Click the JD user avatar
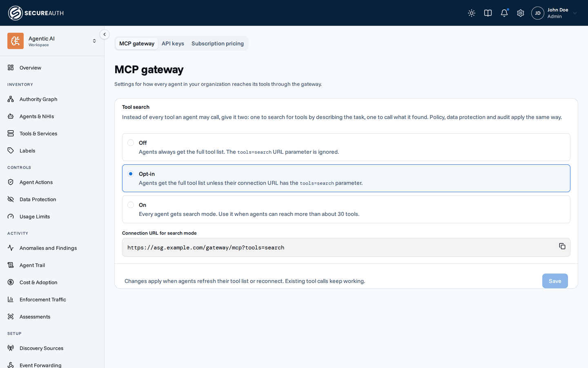This screenshot has width=588, height=368. coord(538,13)
